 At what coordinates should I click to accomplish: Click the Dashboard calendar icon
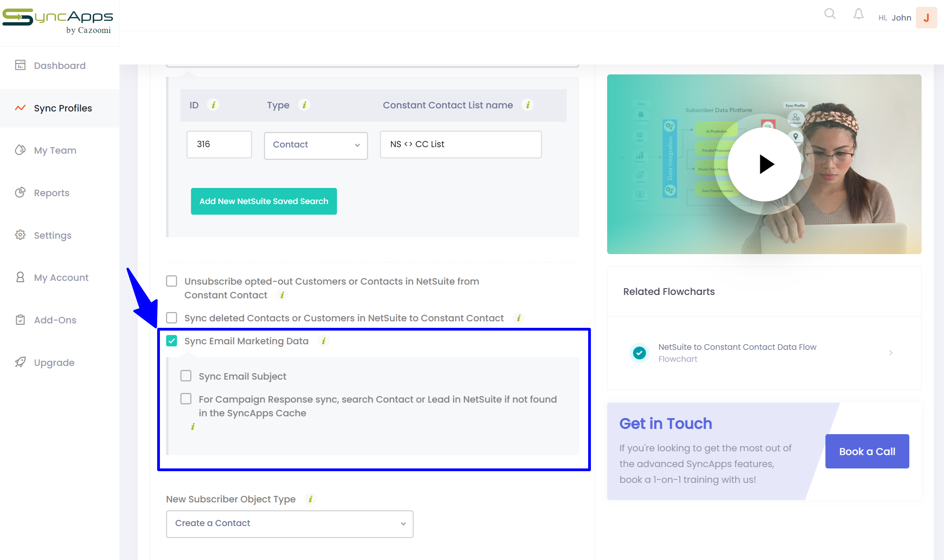pos(20,65)
